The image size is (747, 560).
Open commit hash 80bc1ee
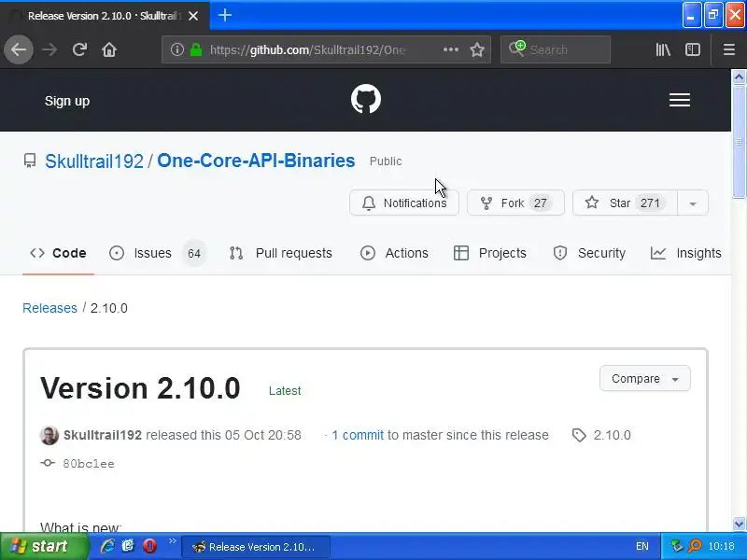tap(89, 464)
